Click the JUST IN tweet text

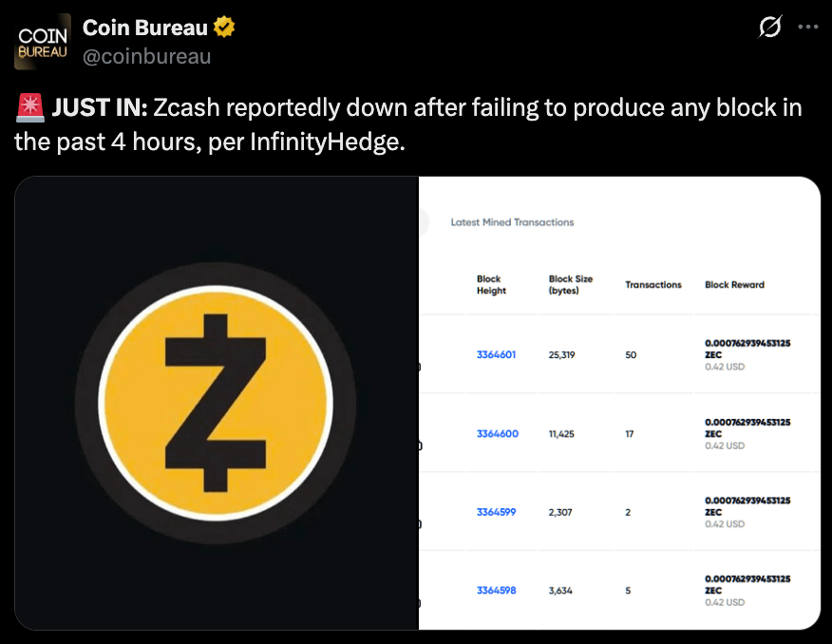(x=408, y=124)
